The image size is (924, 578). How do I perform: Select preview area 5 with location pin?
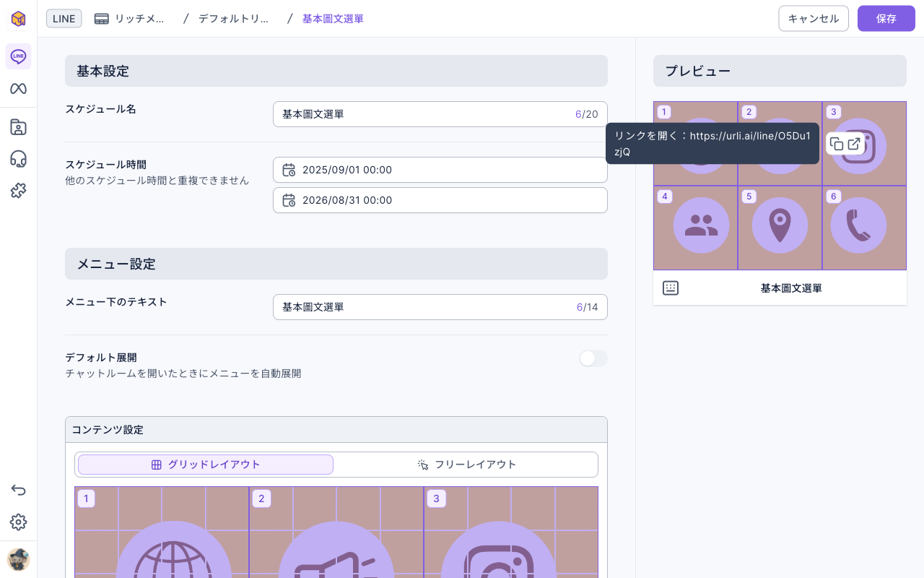pos(780,228)
